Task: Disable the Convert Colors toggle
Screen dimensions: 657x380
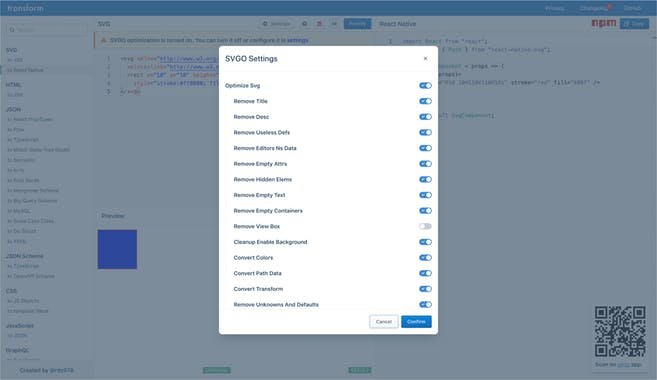Action: (x=425, y=258)
